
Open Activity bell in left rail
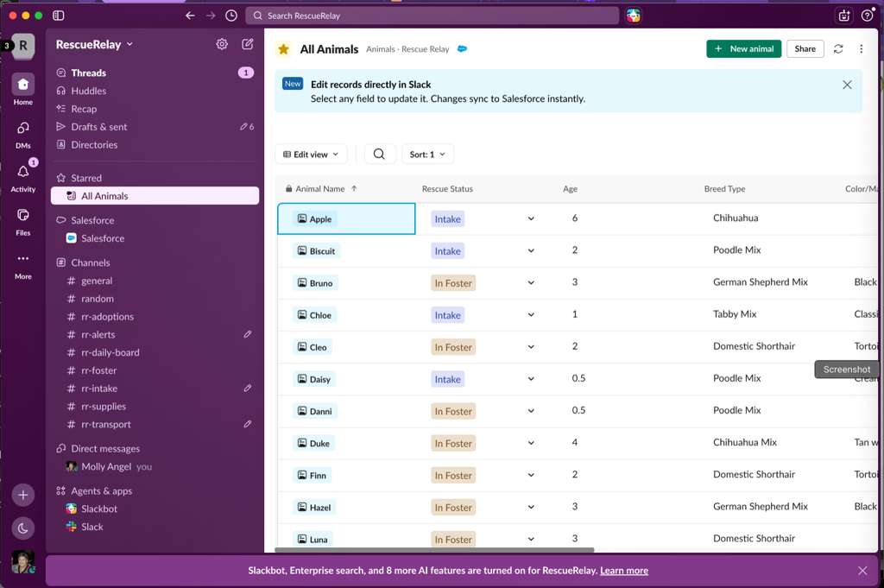(23, 177)
